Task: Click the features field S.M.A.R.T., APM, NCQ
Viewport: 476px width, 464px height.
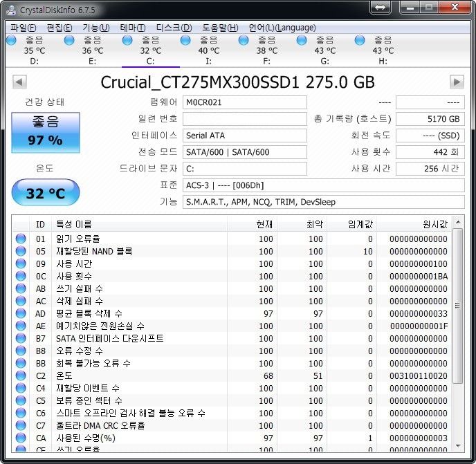Action: [324, 202]
